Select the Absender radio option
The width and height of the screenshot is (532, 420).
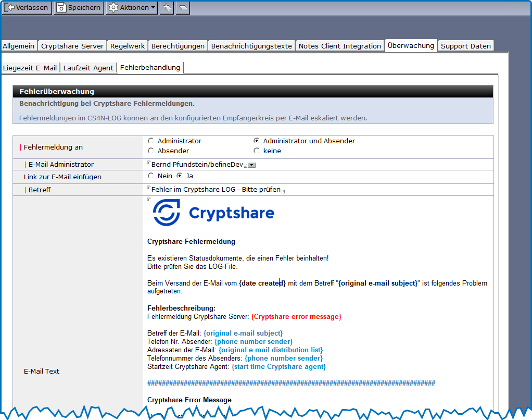pyautogui.click(x=151, y=151)
